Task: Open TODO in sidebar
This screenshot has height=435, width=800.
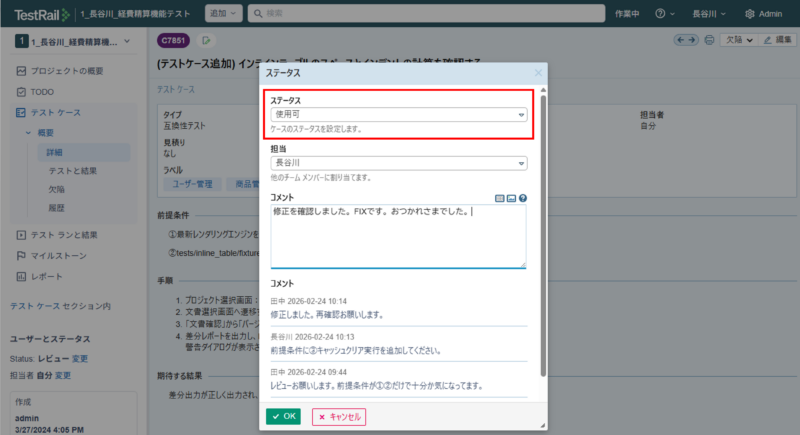Action: click(42, 92)
